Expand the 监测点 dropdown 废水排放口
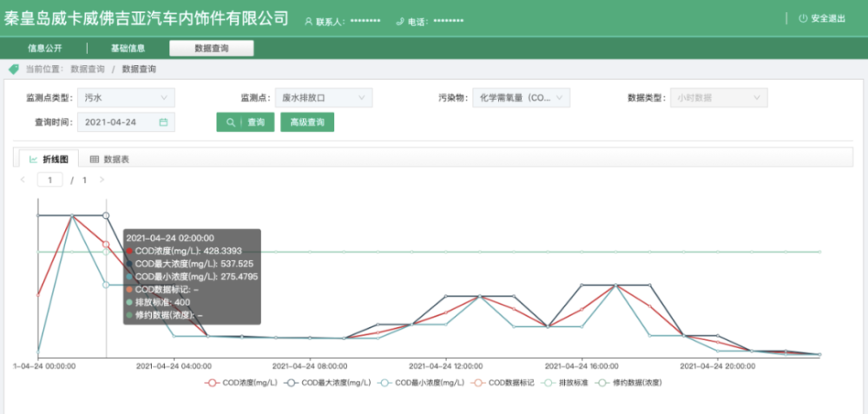This screenshot has width=868, height=414. click(x=324, y=98)
